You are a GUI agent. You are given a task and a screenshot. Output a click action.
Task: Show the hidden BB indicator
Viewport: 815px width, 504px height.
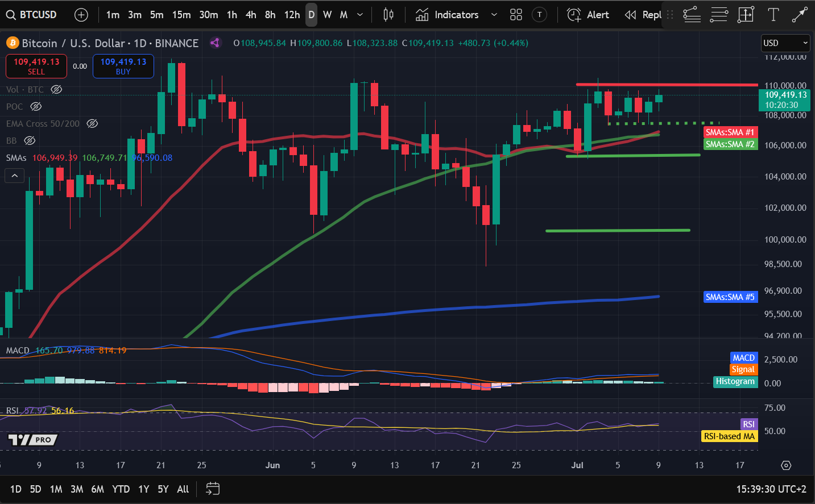coord(30,140)
